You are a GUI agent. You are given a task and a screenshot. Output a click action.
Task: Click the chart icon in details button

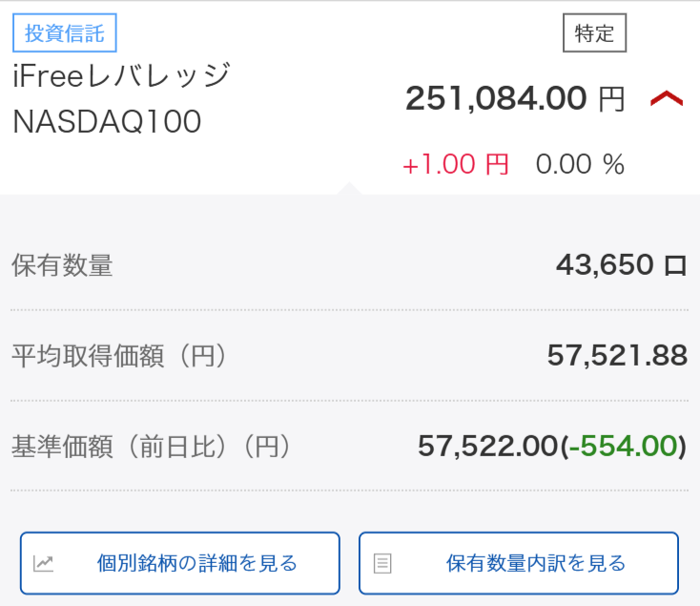[x=44, y=563]
